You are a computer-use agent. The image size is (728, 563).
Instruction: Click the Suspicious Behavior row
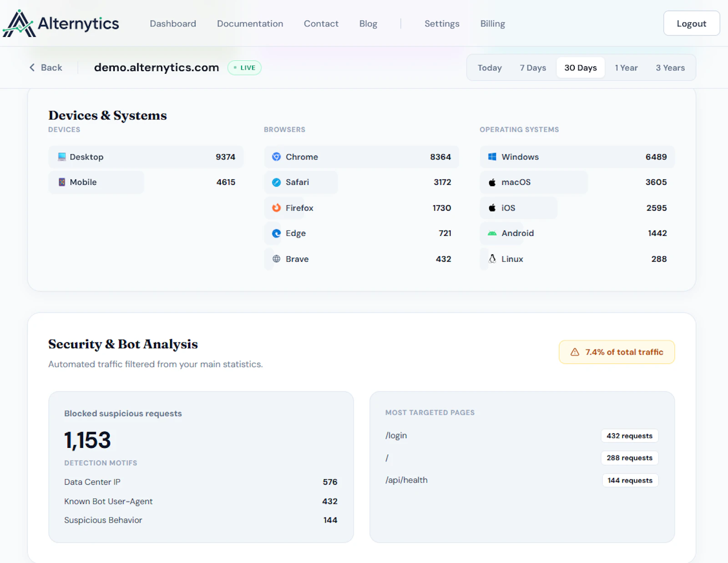pos(201,520)
